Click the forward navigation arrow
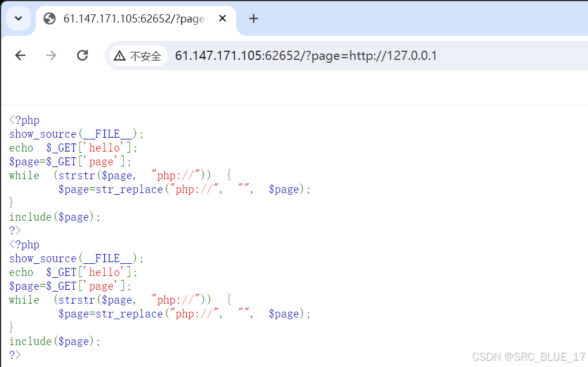Image resolution: width=588 pixels, height=367 pixels. coord(51,55)
